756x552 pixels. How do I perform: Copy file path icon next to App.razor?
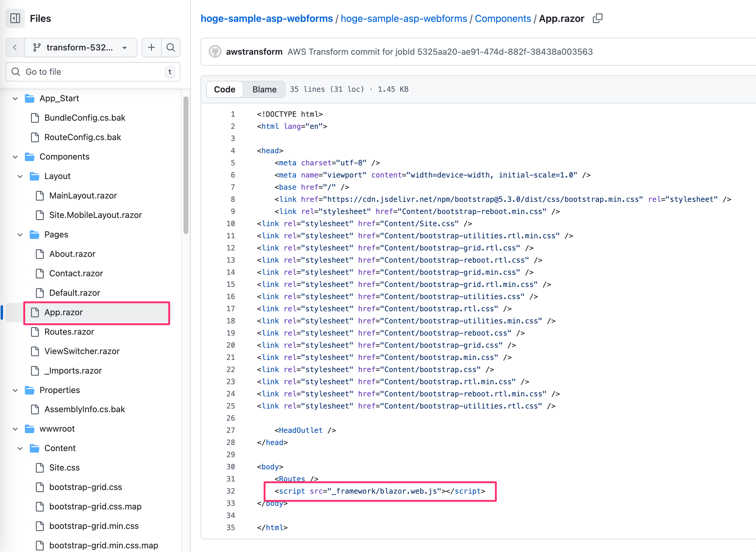(x=597, y=18)
